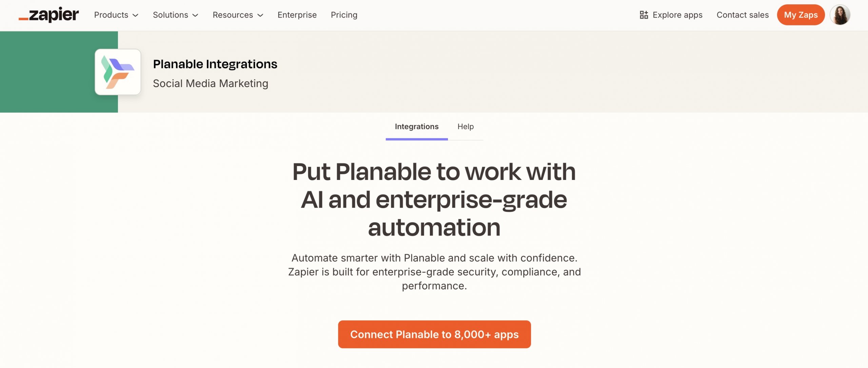Open the Pricing page

[344, 15]
